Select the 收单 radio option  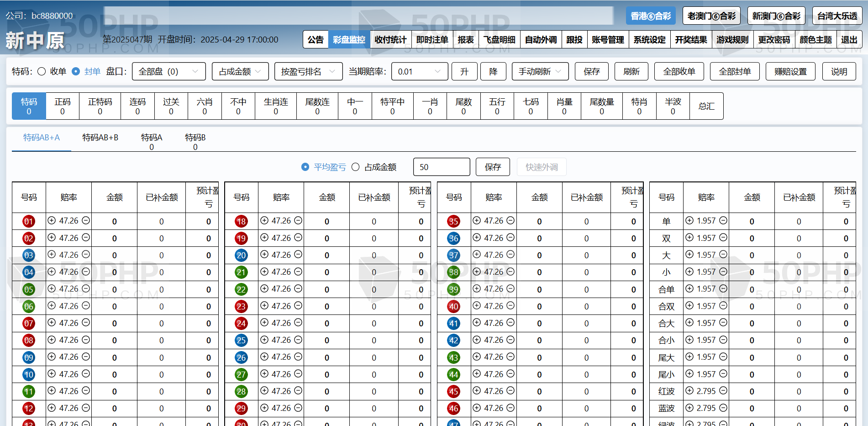tap(42, 72)
